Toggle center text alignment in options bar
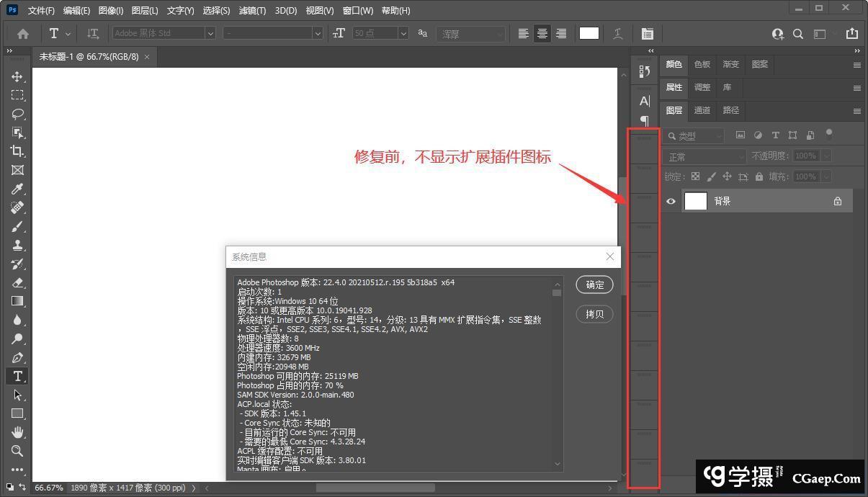 [x=542, y=33]
